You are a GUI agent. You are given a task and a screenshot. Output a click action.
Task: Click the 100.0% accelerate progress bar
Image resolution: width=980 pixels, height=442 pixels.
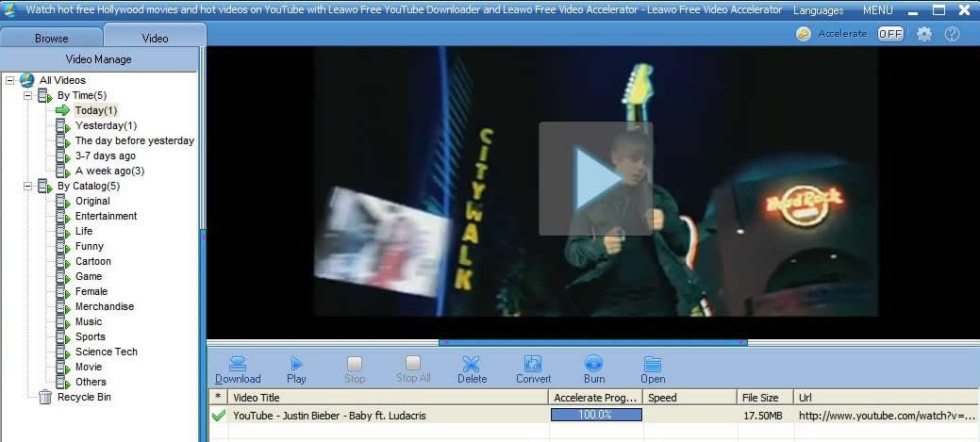pyautogui.click(x=596, y=415)
